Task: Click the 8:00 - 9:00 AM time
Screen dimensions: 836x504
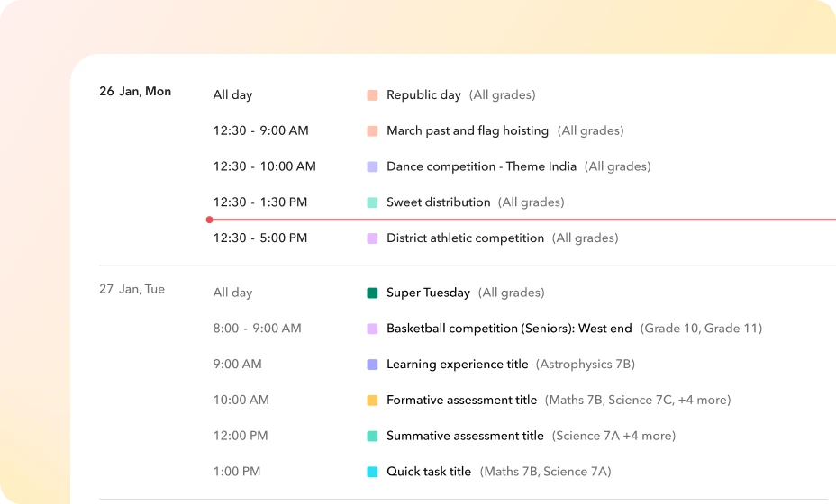Action: click(257, 328)
